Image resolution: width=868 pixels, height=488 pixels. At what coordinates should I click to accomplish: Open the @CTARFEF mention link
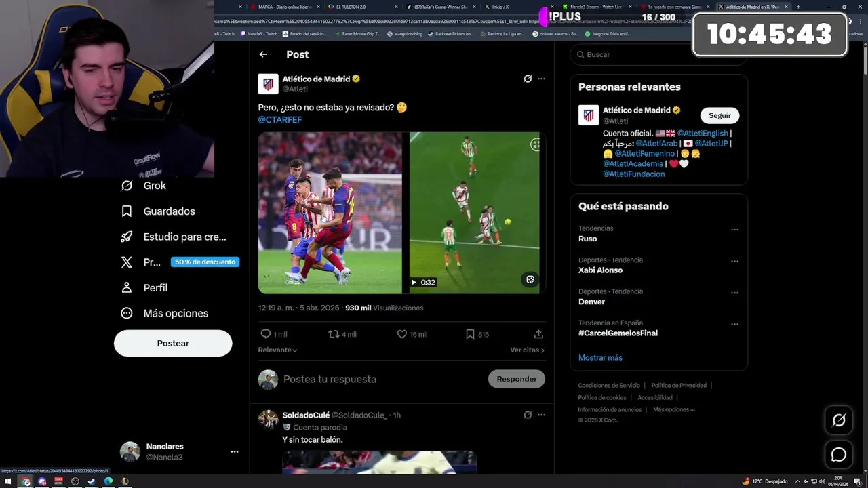pos(279,119)
